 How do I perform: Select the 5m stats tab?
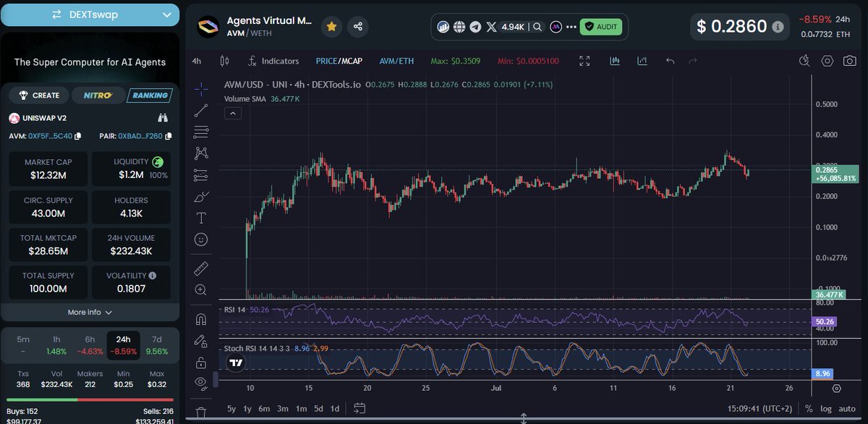click(x=23, y=345)
